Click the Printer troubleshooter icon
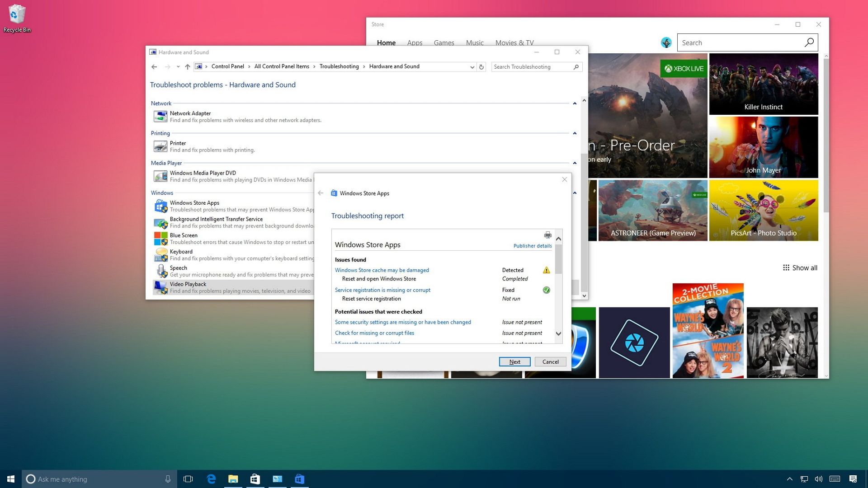The width and height of the screenshot is (868, 488). pos(160,146)
